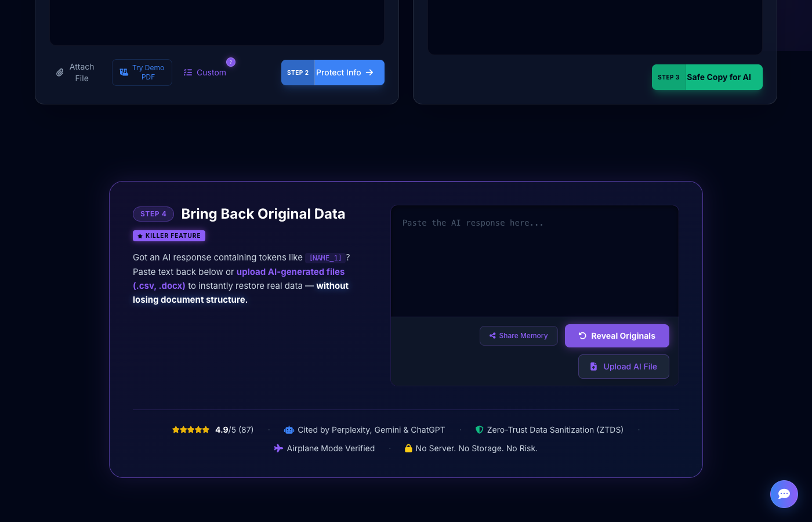Viewport: 812px width, 522px height.
Task: Click the yellow padlock icon
Action: pyautogui.click(x=408, y=448)
